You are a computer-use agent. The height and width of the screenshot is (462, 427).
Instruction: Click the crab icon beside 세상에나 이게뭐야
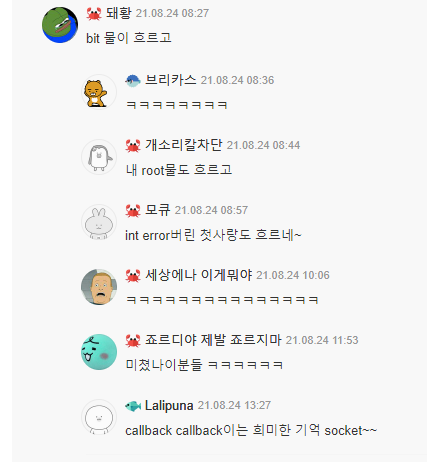(x=133, y=275)
